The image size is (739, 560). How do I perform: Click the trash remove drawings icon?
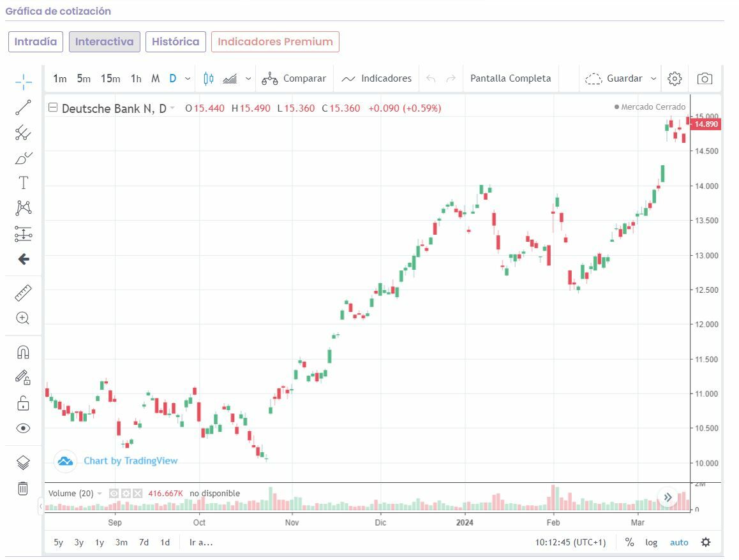click(x=23, y=488)
